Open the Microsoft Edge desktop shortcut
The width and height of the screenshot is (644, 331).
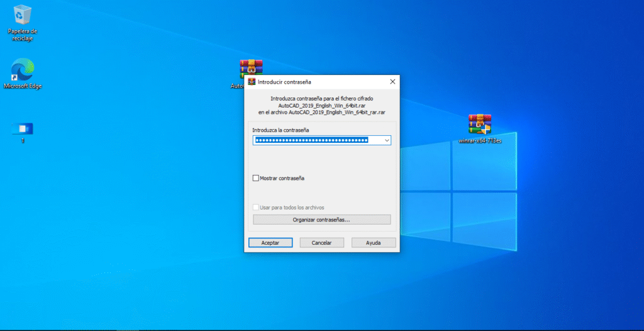(23, 73)
